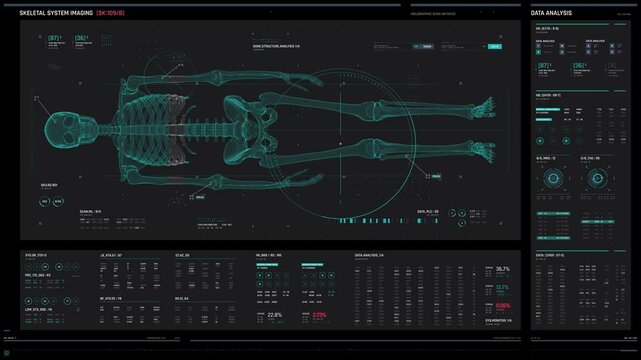This screenshot has width=641, height=360.
Task: Click the 36.7% status value
Action: click(x=503, y=269)
